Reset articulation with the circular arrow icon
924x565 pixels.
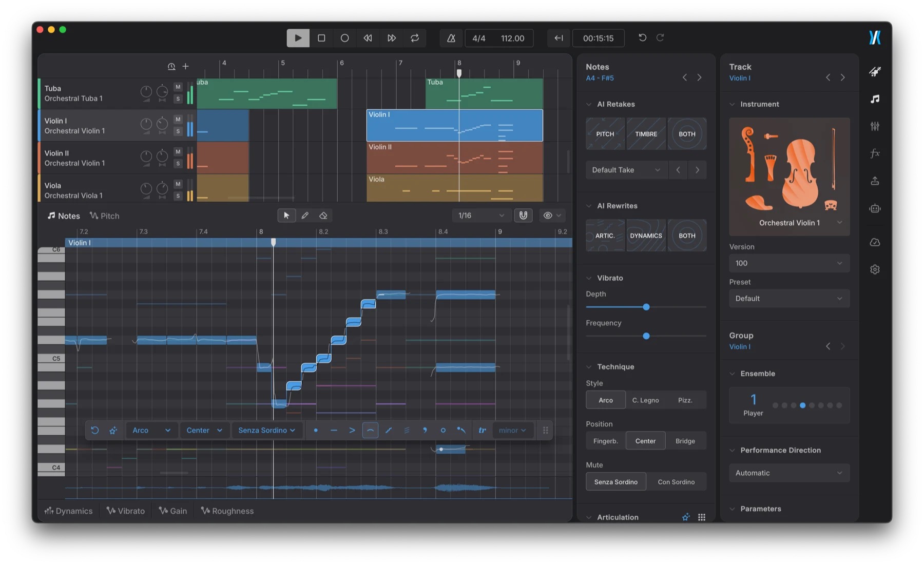pos(95,431)
